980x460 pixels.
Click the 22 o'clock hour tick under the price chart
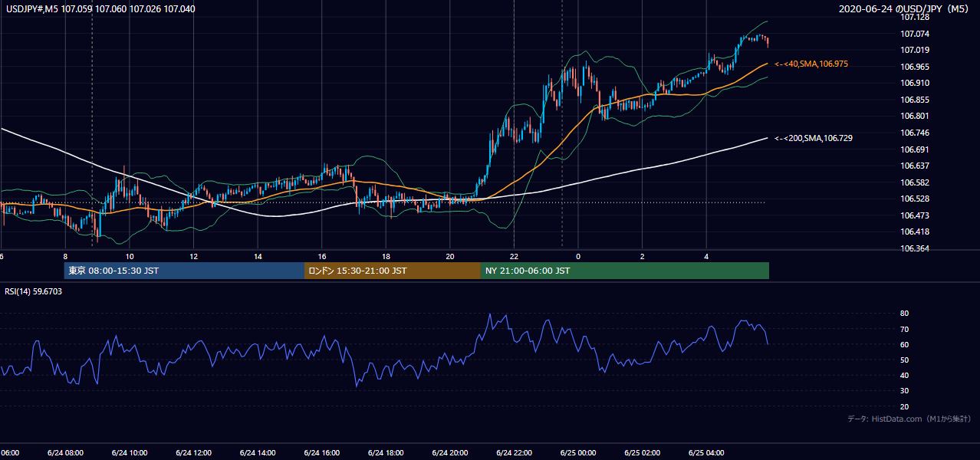pos(514,256)
